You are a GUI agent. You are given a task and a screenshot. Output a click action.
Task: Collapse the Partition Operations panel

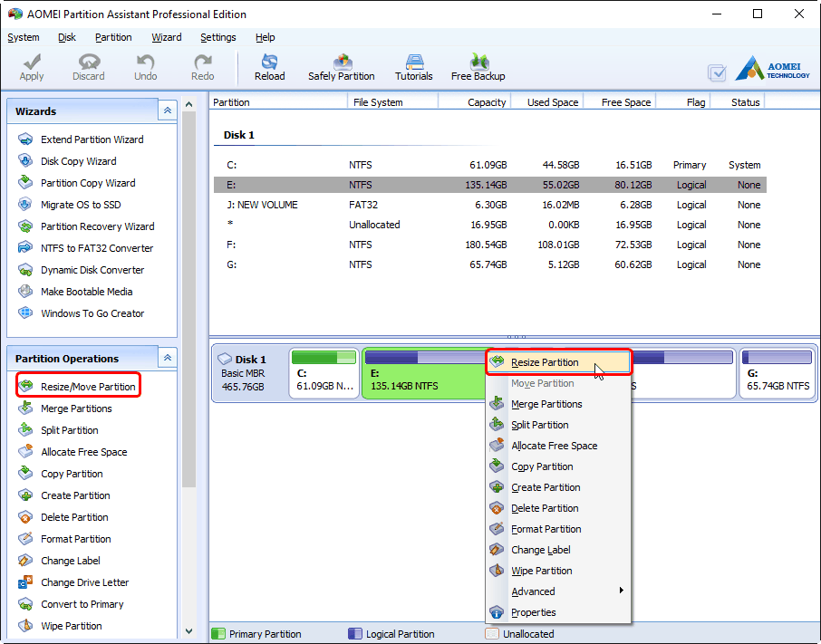click(168, 358)
